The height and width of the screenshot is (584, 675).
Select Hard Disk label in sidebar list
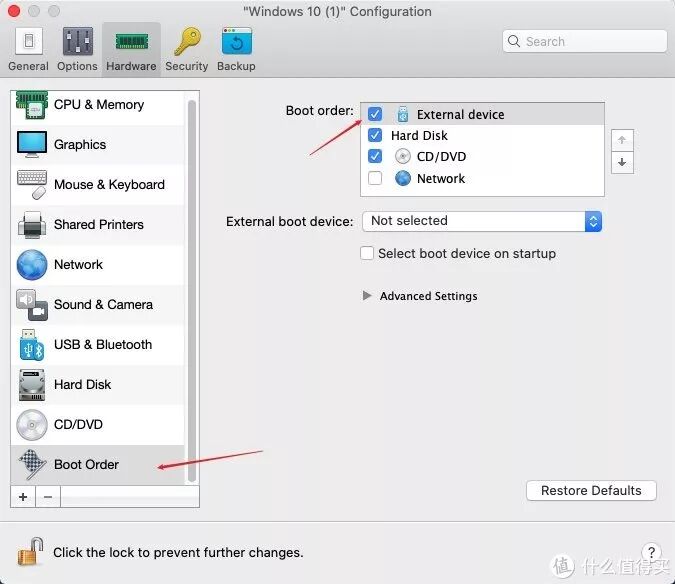click(83, 385)
